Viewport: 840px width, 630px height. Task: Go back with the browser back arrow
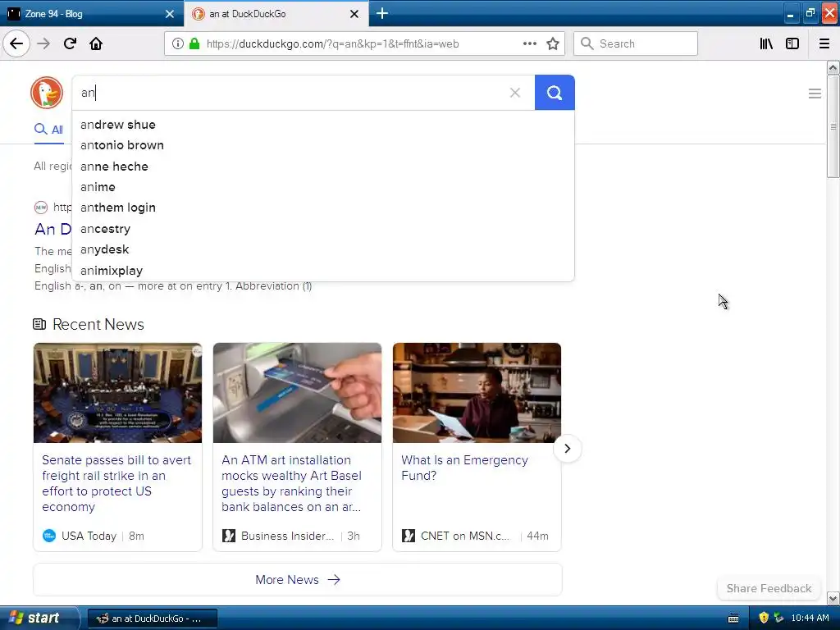(16, 43)
